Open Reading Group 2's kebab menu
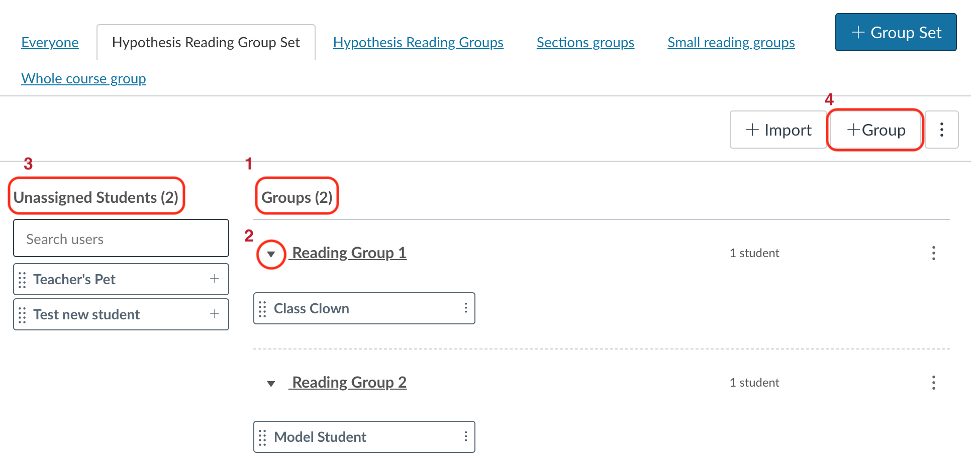The image size is (980, 474). (933, 383)
